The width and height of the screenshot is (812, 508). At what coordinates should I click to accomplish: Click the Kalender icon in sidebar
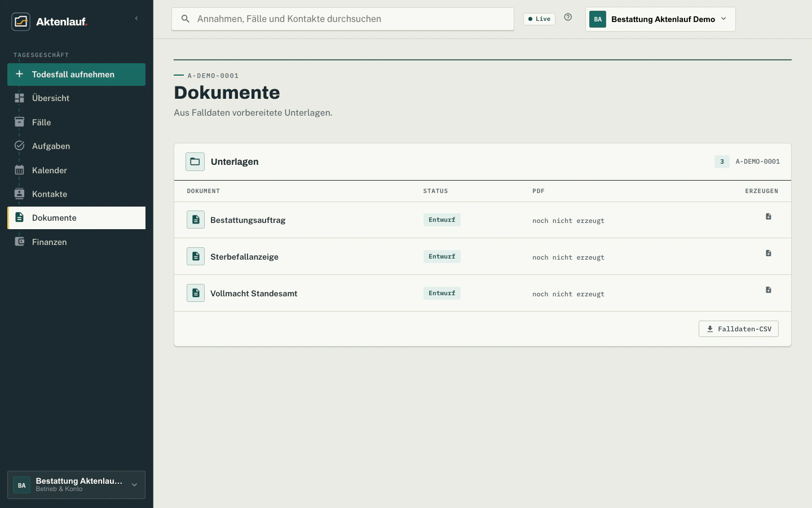coord(19,170)
